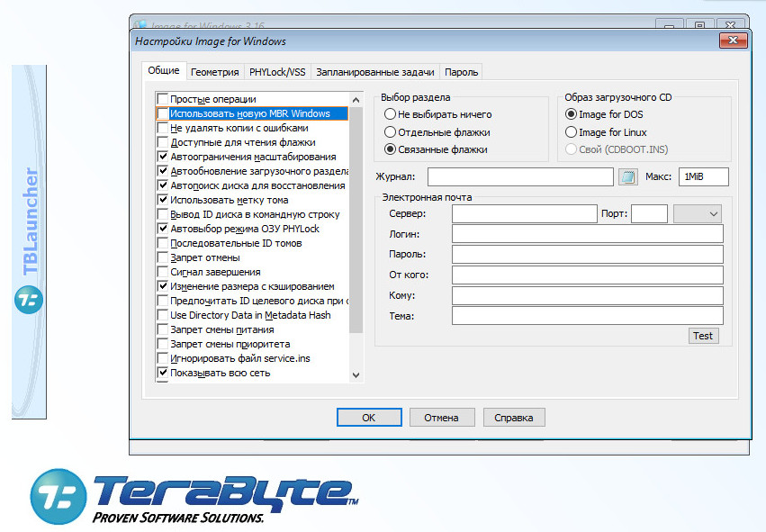
Task: Open the Геометрия tab
Action: [x=214, y=72]
